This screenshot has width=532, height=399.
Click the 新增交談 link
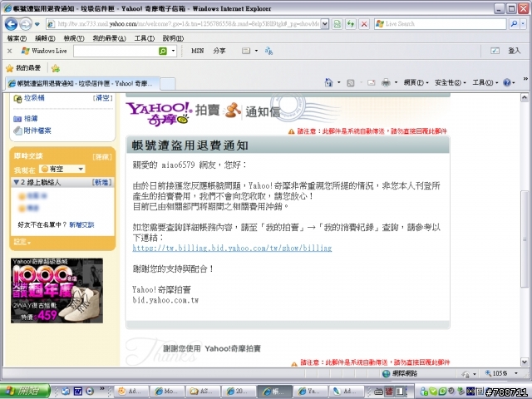point(81,224)
